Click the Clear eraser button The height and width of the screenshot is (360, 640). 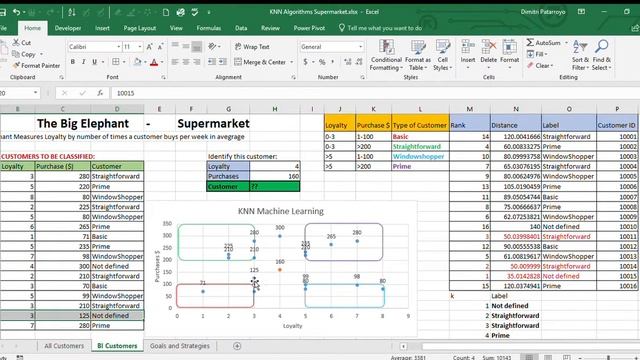540,65
